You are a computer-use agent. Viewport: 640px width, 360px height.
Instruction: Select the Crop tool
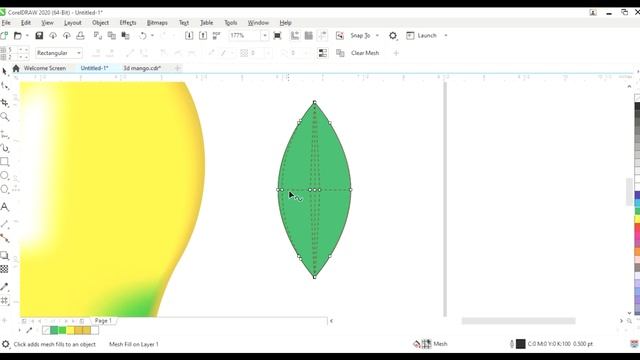point(5,102)
